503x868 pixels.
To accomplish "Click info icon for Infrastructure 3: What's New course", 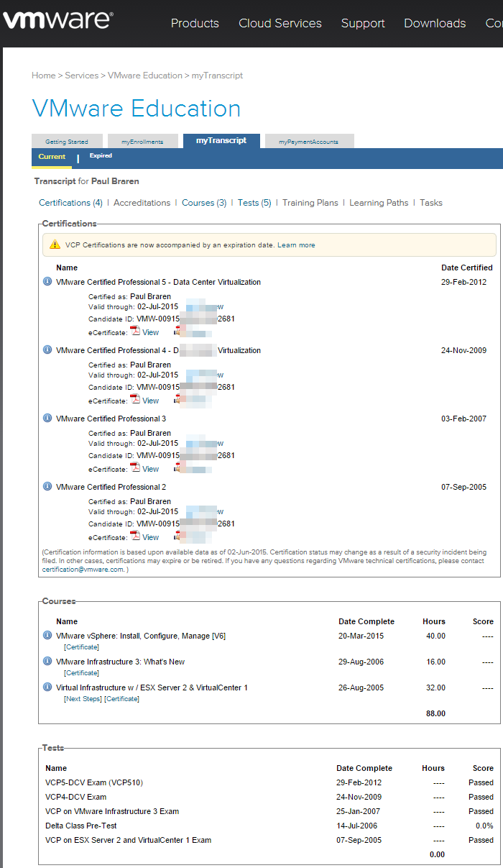I will 47,662.
